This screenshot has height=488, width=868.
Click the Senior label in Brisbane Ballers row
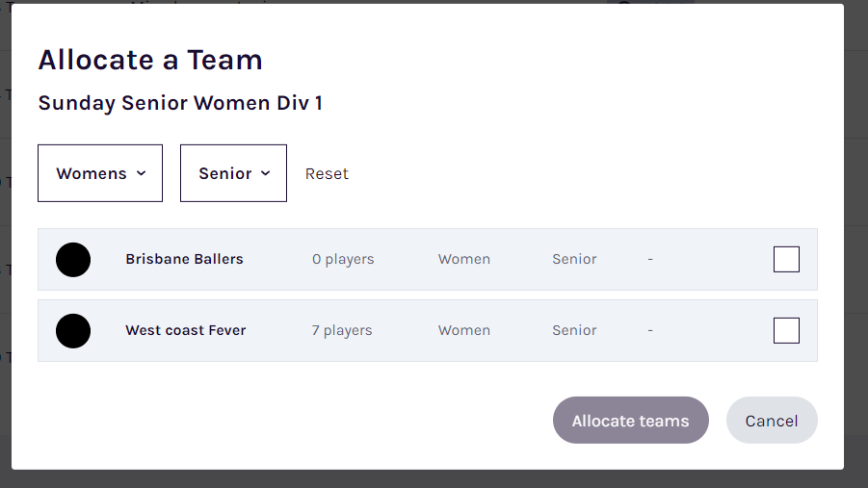574,259
